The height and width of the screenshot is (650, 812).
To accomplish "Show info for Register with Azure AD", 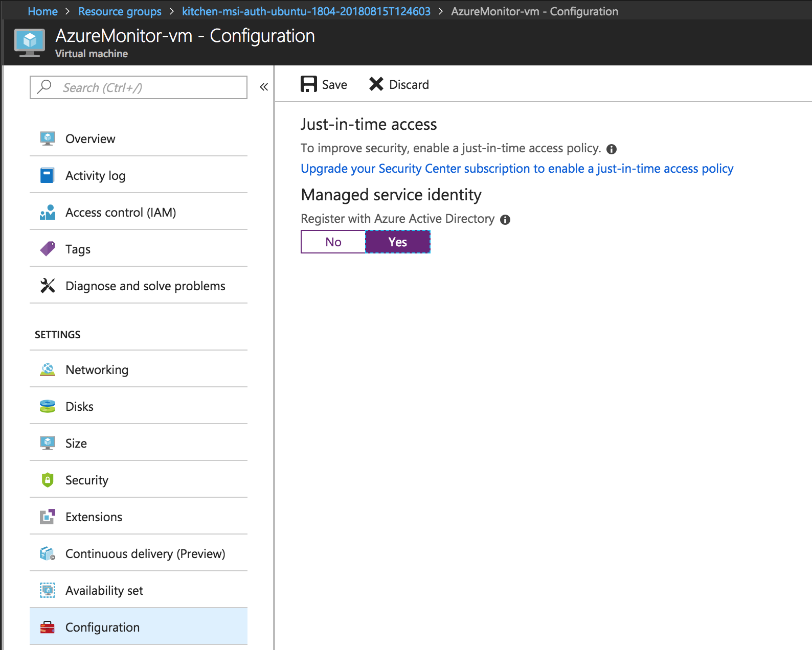I will click(x=505, y=220).
